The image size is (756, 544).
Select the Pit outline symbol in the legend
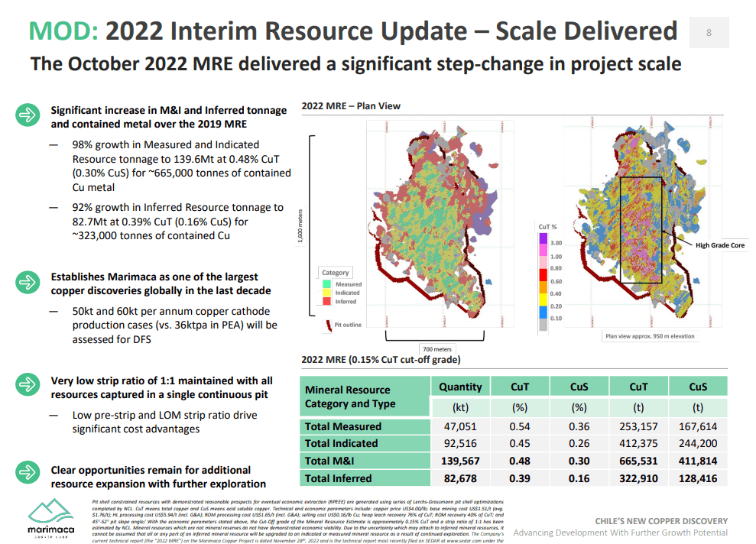point(328,324)
